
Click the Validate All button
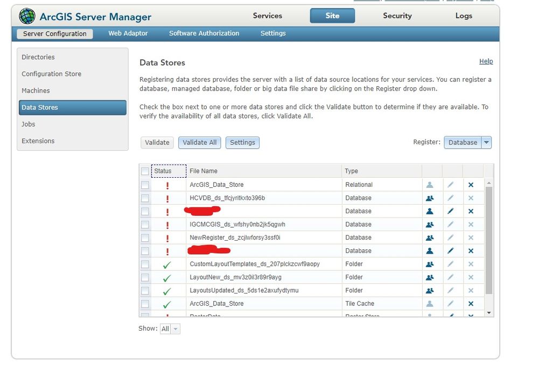[x=200, y=142]
